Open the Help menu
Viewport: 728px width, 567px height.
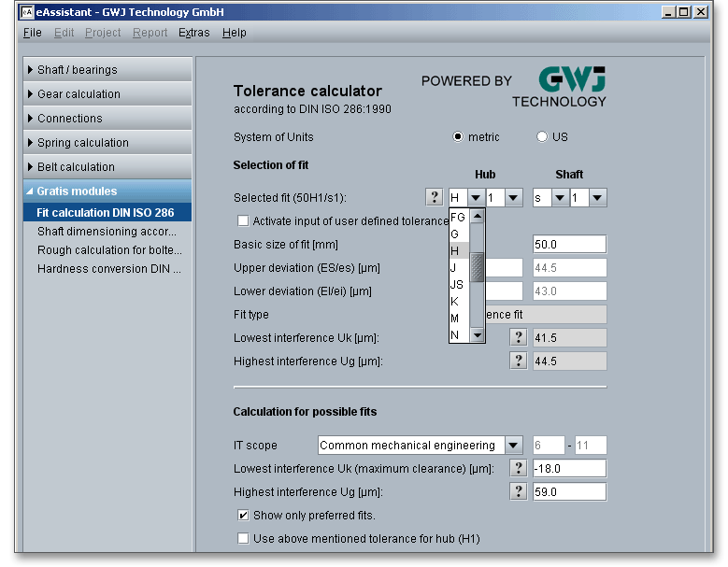pos(235,33)
